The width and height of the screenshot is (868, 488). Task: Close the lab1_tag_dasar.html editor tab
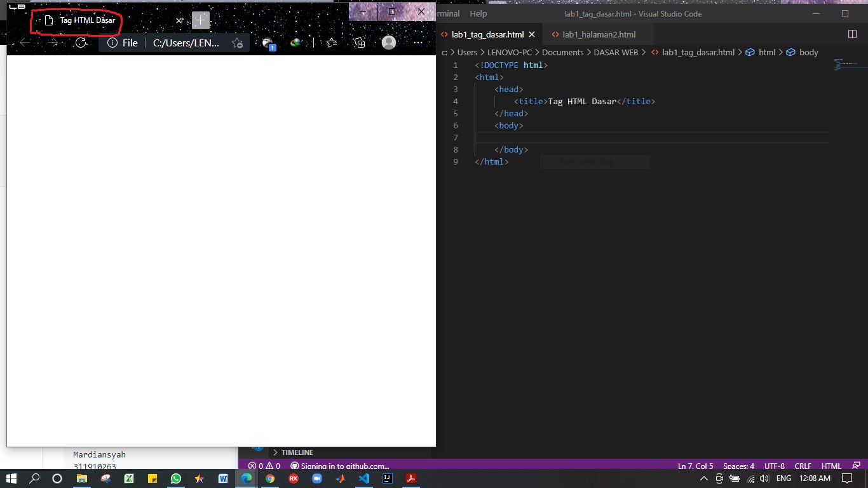(532, 34)
